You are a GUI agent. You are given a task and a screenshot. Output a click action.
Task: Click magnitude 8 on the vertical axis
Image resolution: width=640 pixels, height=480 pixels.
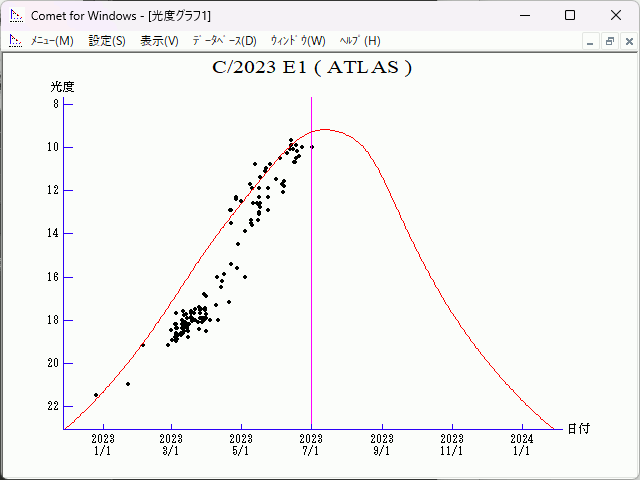(56, 104)
